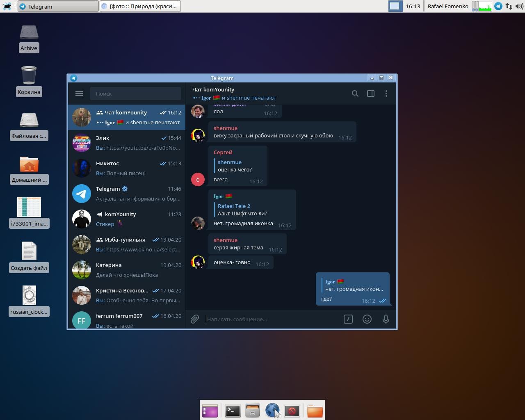525x420 pixels.
Task: Click the green system load monitor
Action: tap(485, 6)
